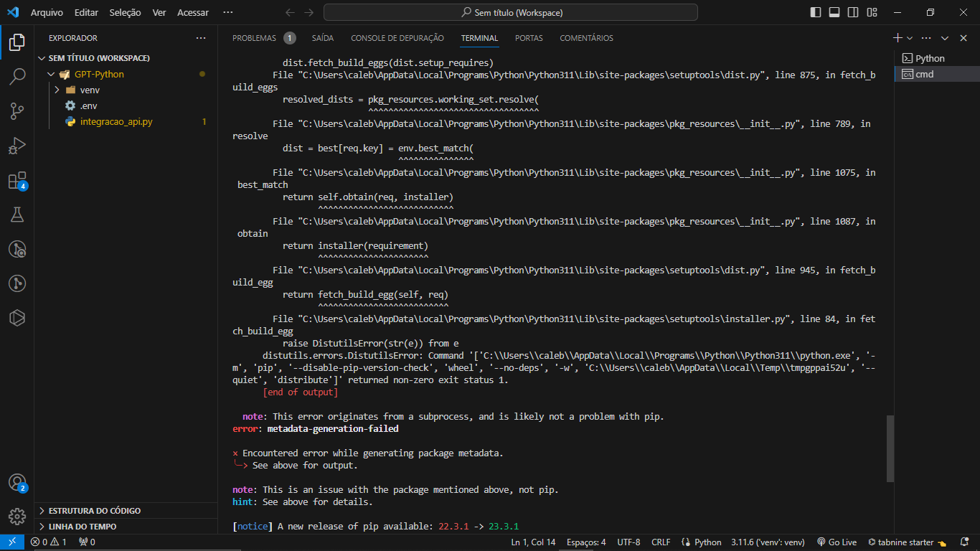Go back with the navigation arrow
980x551 pixels.
coord(290,12)
